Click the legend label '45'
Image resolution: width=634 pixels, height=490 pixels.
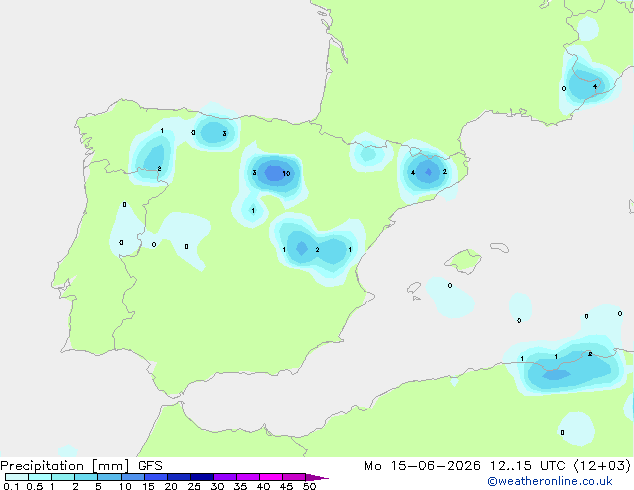pyautogui.click(x=286, y=486)
